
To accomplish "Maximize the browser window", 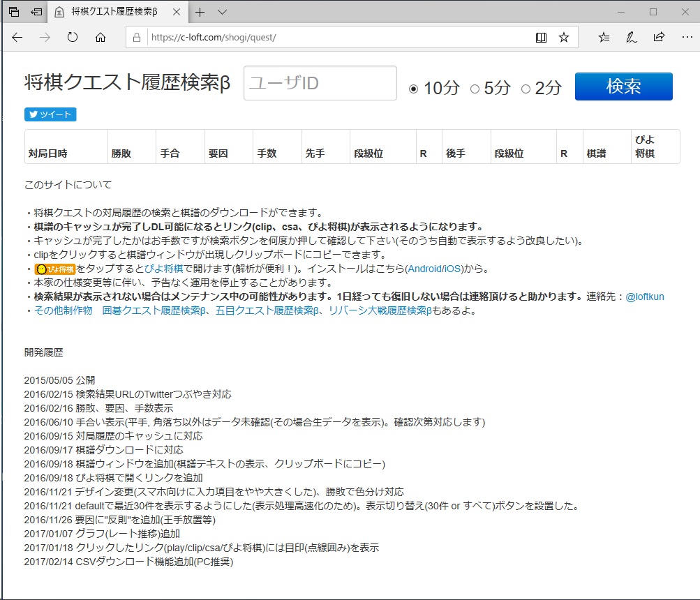I will (x=653, y=12).
